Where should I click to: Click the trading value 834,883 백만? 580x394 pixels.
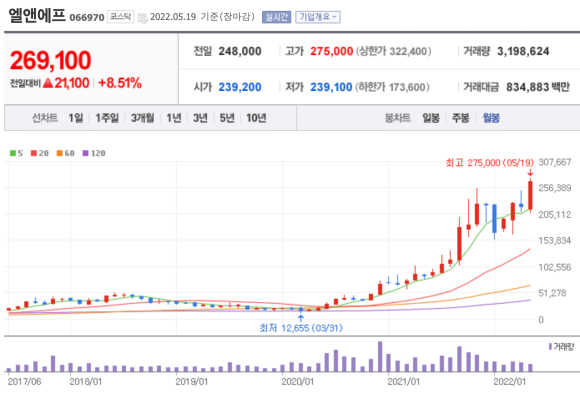[538, 87]
